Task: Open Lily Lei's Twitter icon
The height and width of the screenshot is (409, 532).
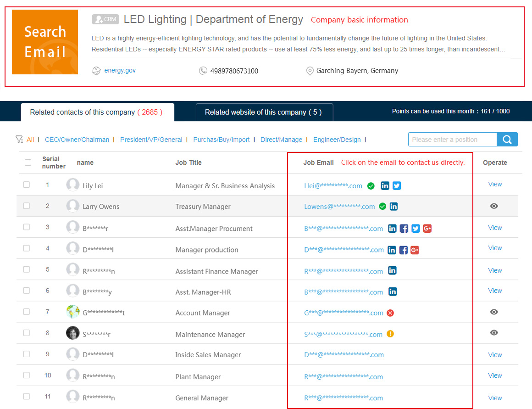Action: click(x=397, y=185)
